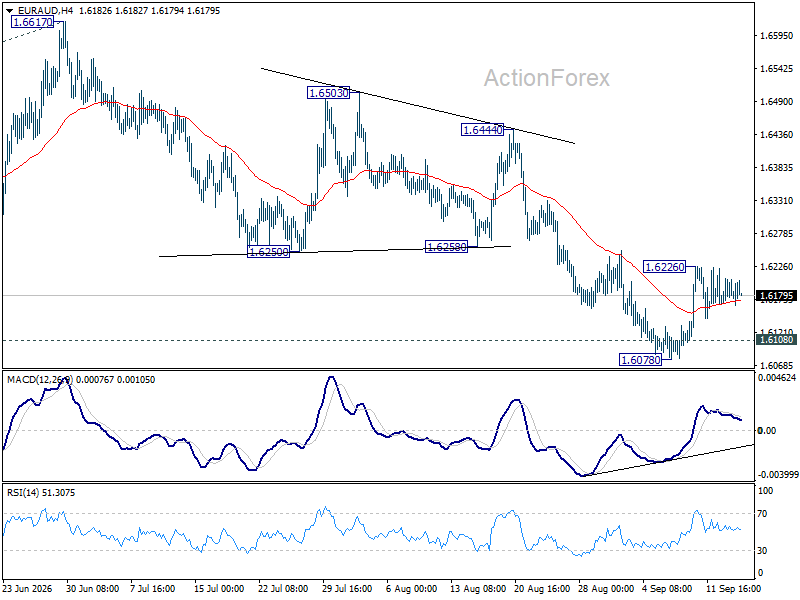This screenshot has width=800, height=600.
Task: Click the 1.62580 support price label
Action: [446, 247]
